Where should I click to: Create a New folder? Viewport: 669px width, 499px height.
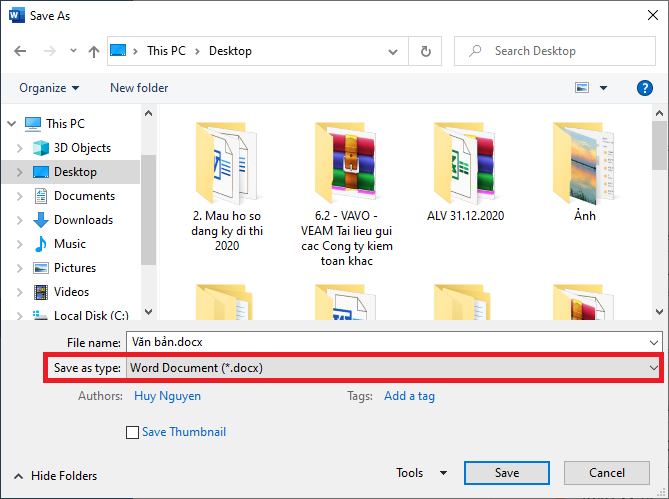point(139,88)
